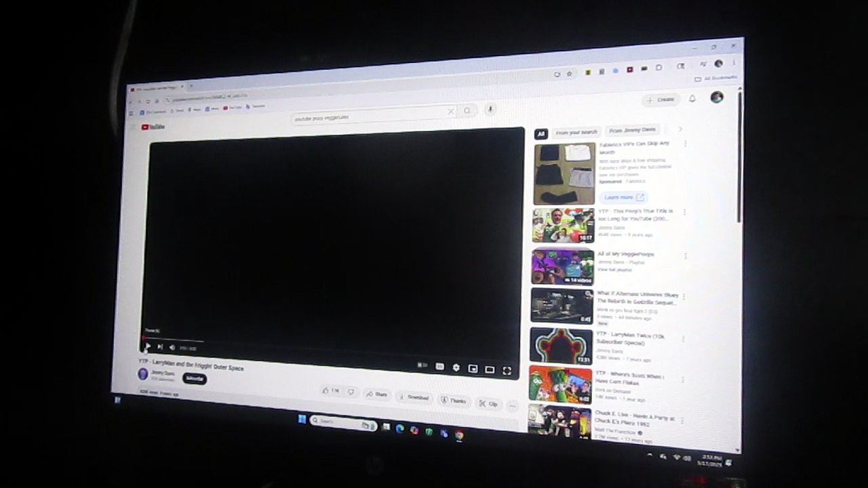Select the All filter chip
This screenshot has width=868, height=488.
click(x=540, y=134)
